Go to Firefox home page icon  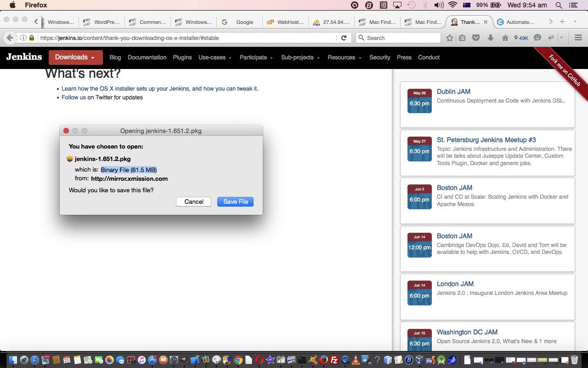pos(505,38)
